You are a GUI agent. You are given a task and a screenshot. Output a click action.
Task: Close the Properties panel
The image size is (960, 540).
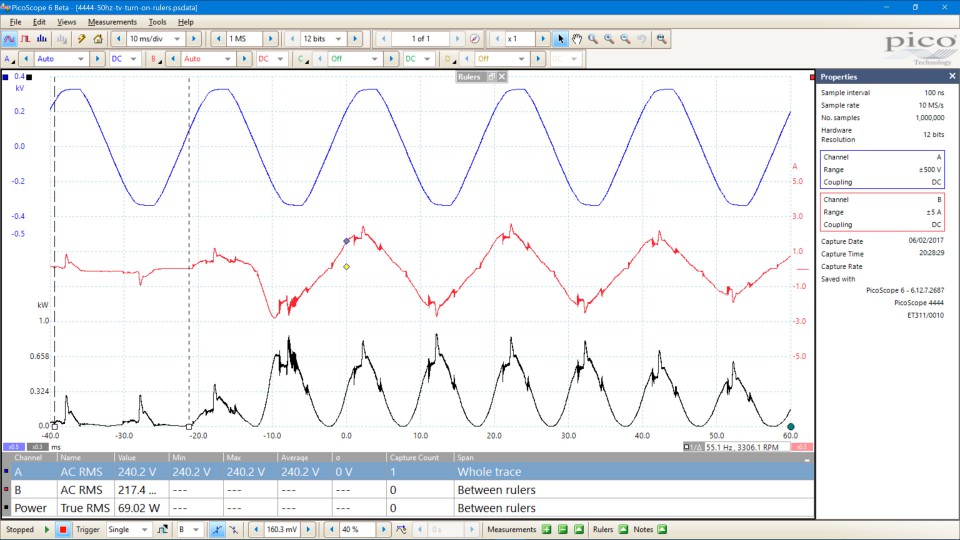click(x=951, y=76)
